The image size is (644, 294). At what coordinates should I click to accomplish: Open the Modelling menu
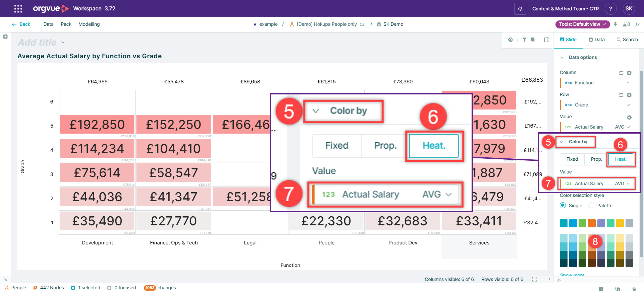(89, 24)
